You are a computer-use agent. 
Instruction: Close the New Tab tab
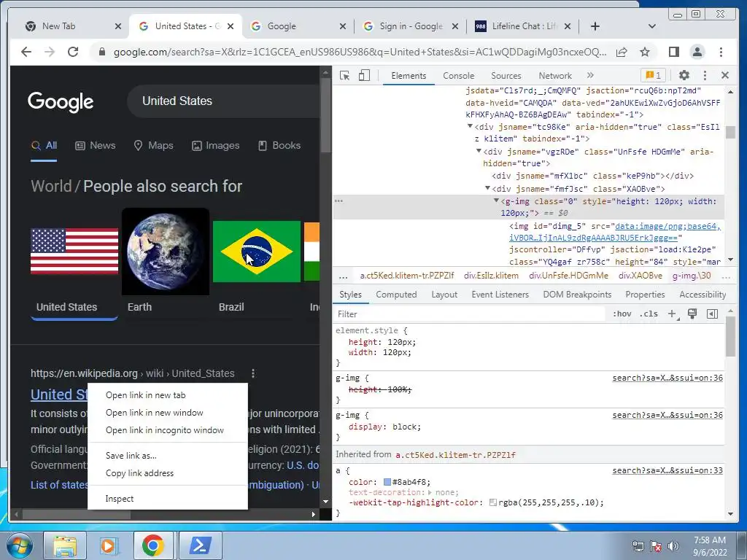[118, 26]
